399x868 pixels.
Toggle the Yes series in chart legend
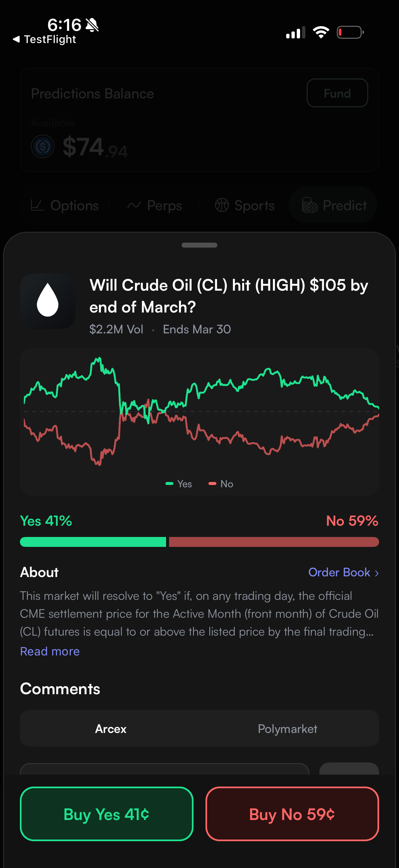pyautogui.click(x=179, y=484)
